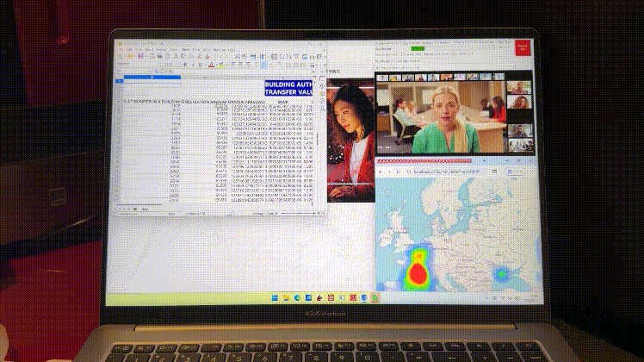Viewport: 644px width, 362px height.
Task: Click the Open folder icon in Calc
Action: 131,56
